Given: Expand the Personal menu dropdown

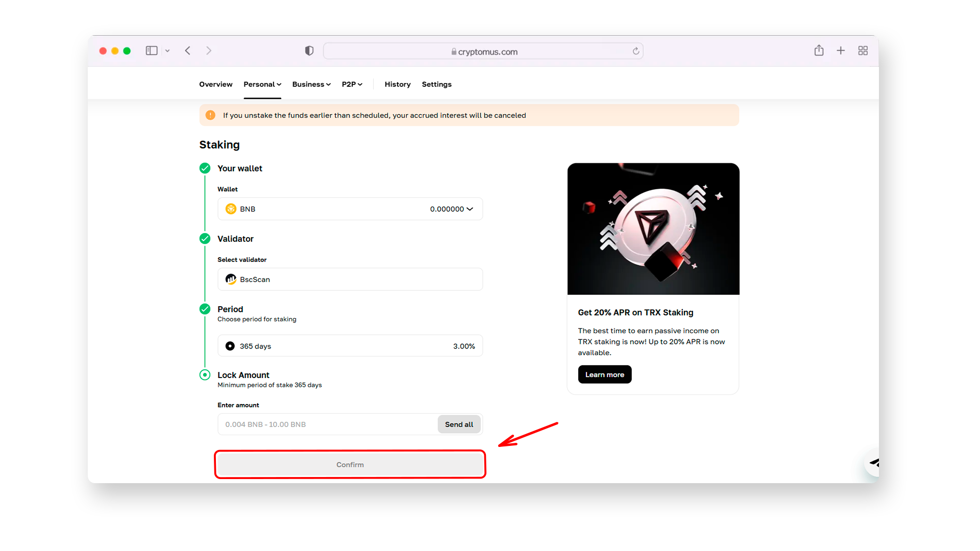Looking at the screenshot, I should coord(262,84).
